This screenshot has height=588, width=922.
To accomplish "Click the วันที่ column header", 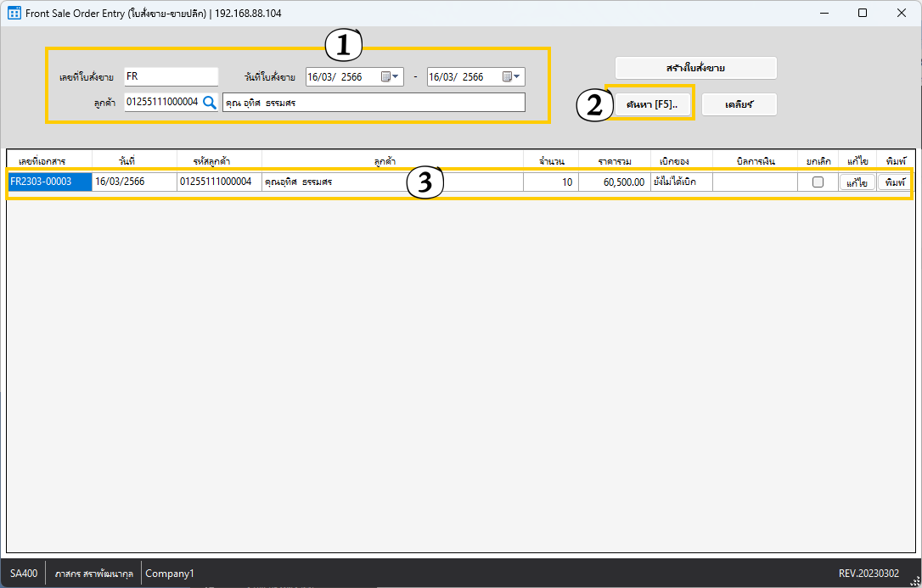I will (x=134, y=160).
